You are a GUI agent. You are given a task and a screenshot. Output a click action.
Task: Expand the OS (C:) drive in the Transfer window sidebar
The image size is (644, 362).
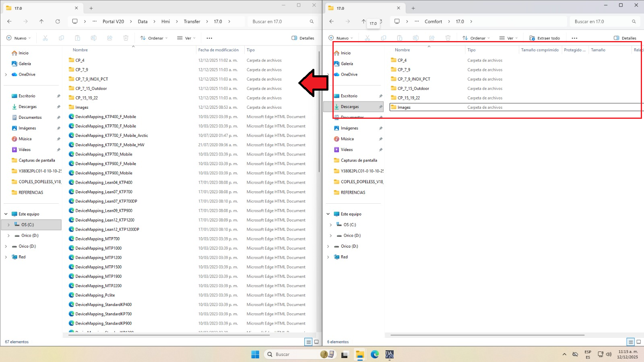(x=8, y=225)
